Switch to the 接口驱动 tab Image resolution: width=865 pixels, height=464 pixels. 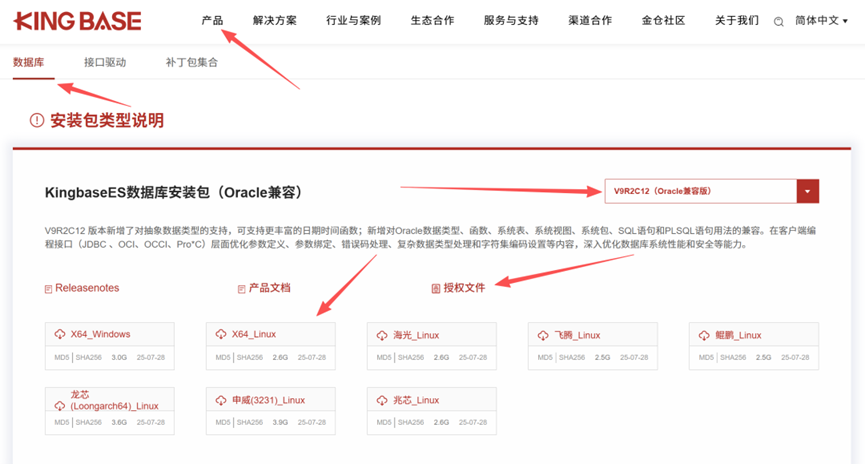click(x=105, y=62)
